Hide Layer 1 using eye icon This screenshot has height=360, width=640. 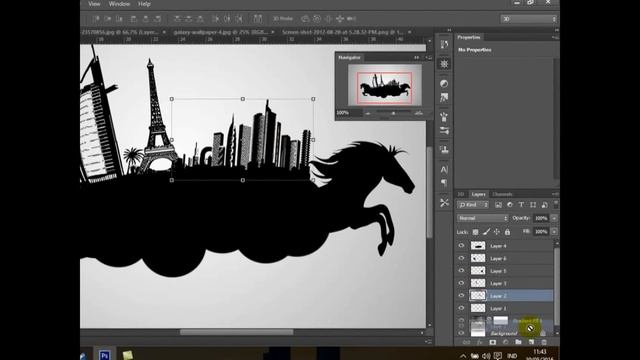[461, 308]
